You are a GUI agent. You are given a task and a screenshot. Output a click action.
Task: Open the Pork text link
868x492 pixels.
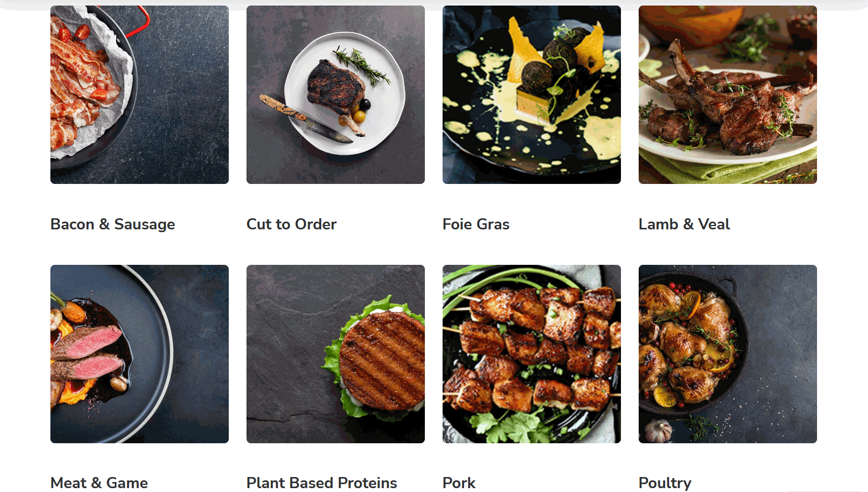click(x=459, y=483)
